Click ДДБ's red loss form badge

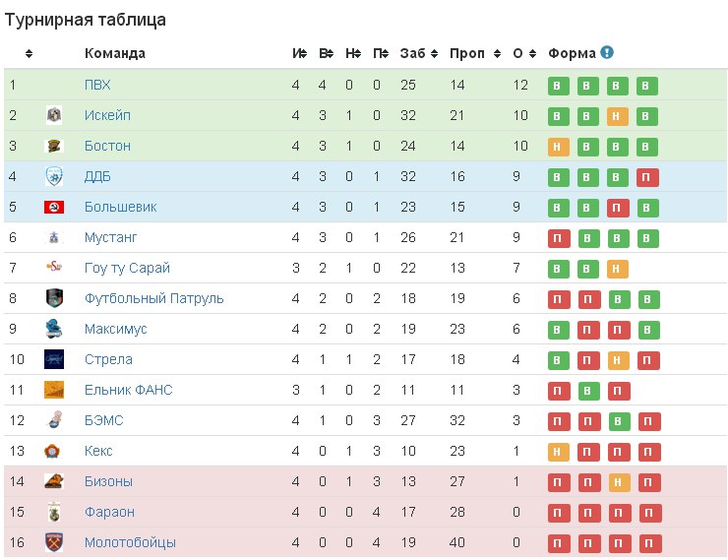647,177
